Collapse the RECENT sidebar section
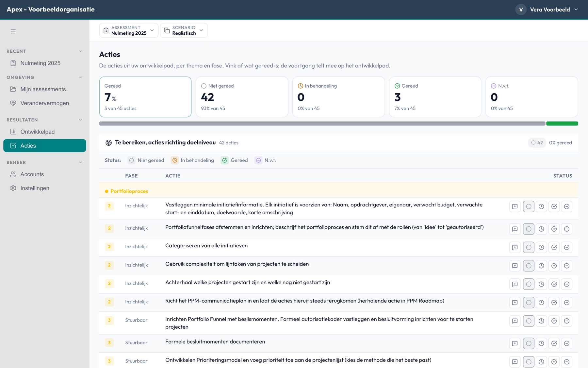The image size is (588, 368). coord(80,51)
